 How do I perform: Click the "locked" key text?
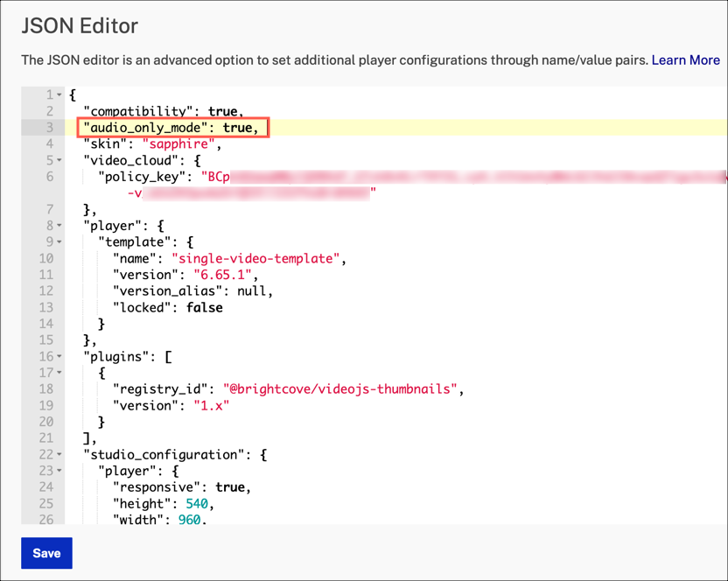(142, 307)
